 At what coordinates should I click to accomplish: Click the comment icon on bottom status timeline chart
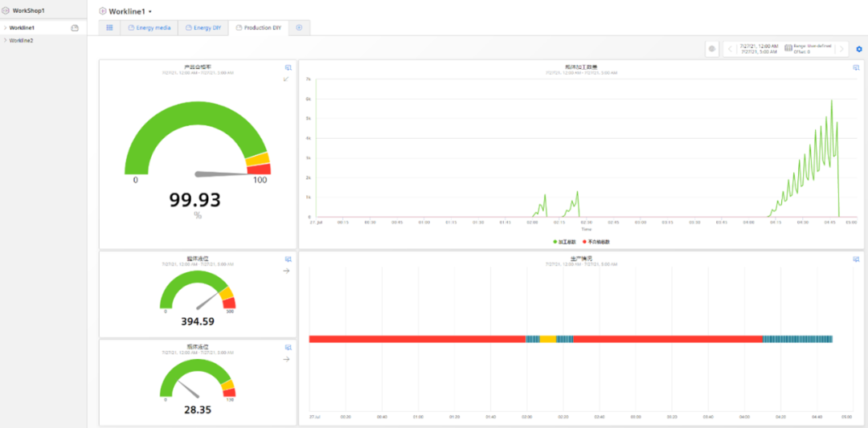[x=856, y=259]
